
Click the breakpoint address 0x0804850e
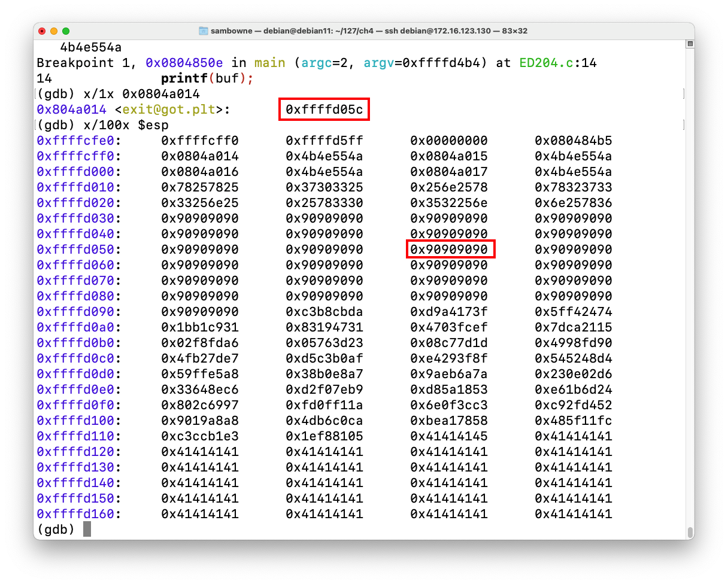point(184,63)
